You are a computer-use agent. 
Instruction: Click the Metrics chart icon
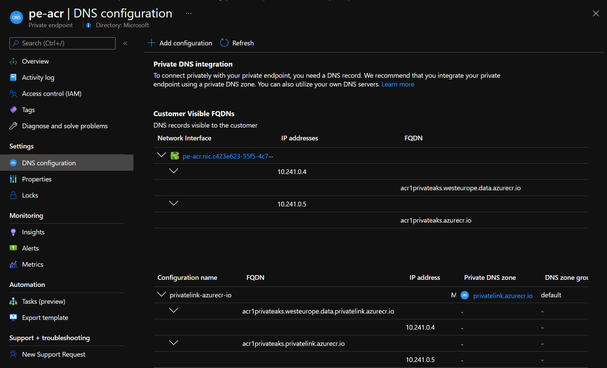[x=13, y=264]
